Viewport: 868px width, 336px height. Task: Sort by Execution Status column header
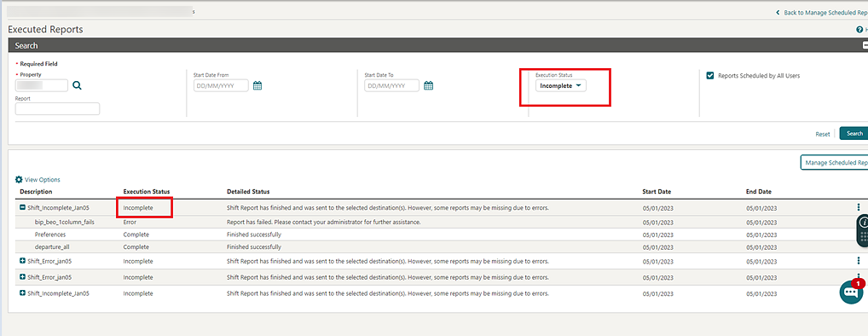point(146,192)
